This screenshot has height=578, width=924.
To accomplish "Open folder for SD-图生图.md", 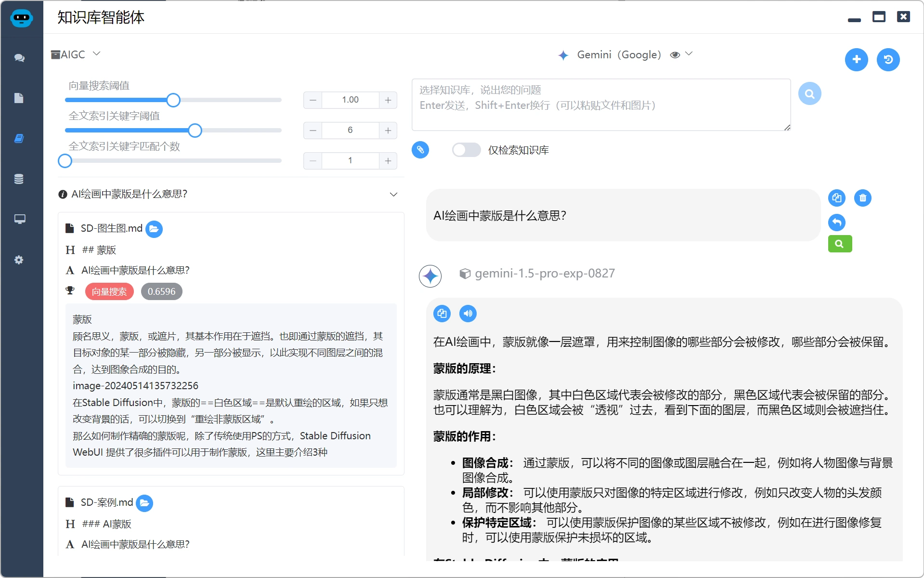I will pos(154,229).
